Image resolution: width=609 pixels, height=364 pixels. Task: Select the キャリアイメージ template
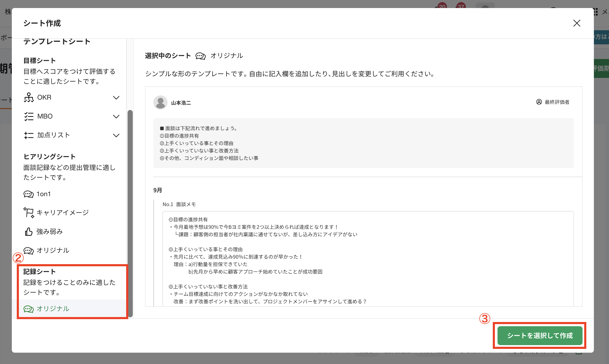tap(62, 212)
